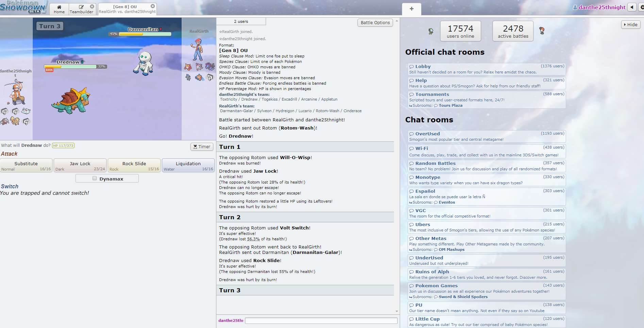Join the OverUsed chat room
The image size is (644, 328).
[486, 136]
